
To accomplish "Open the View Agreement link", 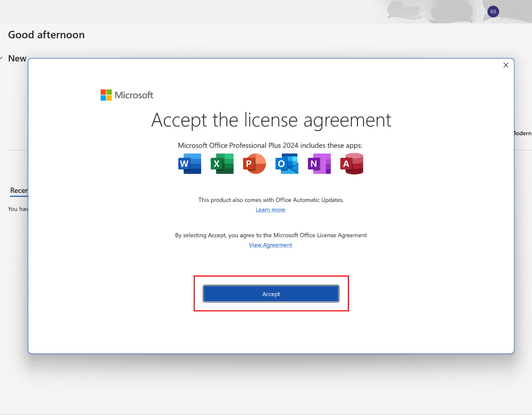I will (x=270, y=245).
